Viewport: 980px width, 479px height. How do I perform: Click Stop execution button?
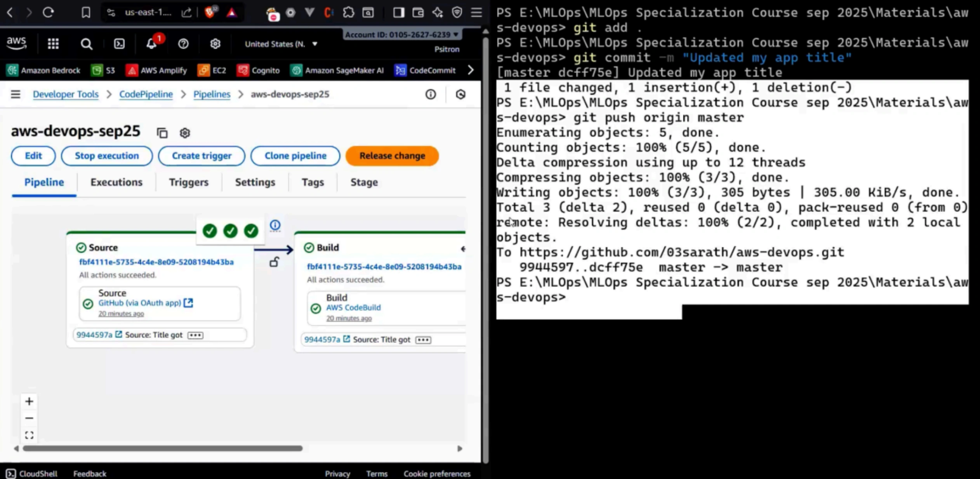(x=107, y=156)
